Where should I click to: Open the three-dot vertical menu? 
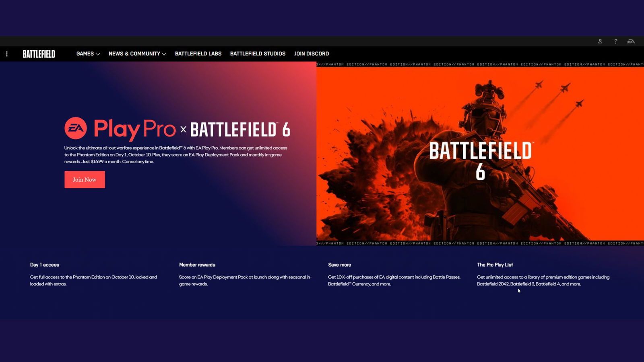coord(7,54)
